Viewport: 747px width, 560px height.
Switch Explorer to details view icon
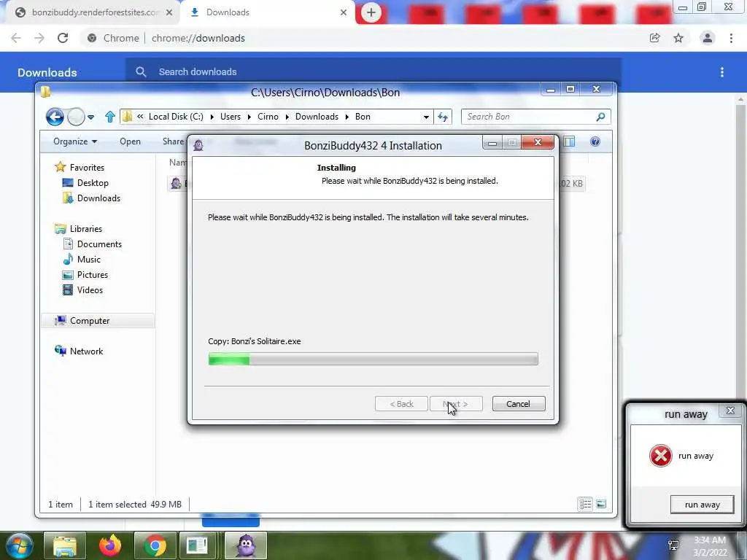[x=585, y=504]
